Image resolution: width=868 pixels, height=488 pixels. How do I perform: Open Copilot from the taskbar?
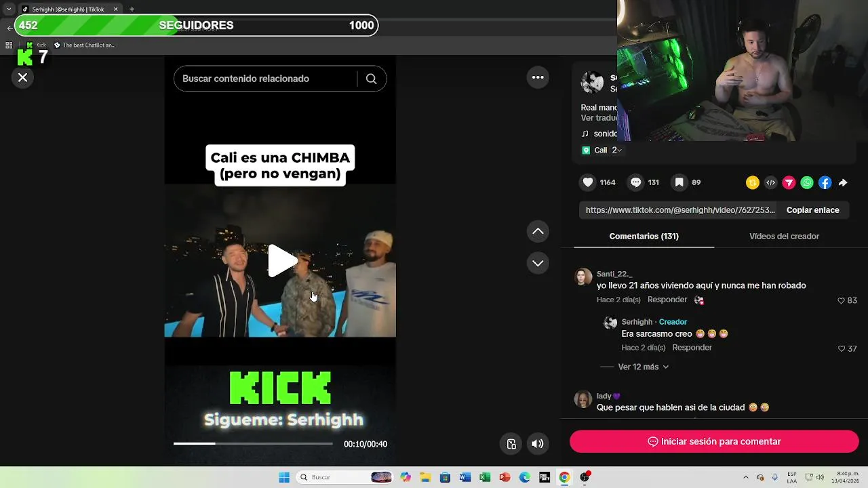coord(406,477)
